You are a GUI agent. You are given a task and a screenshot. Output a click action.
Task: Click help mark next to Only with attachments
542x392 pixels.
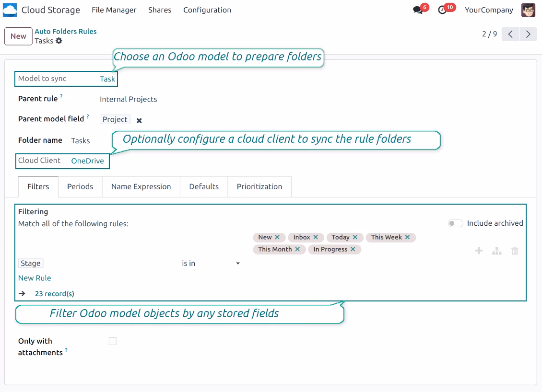click(66, 350)
